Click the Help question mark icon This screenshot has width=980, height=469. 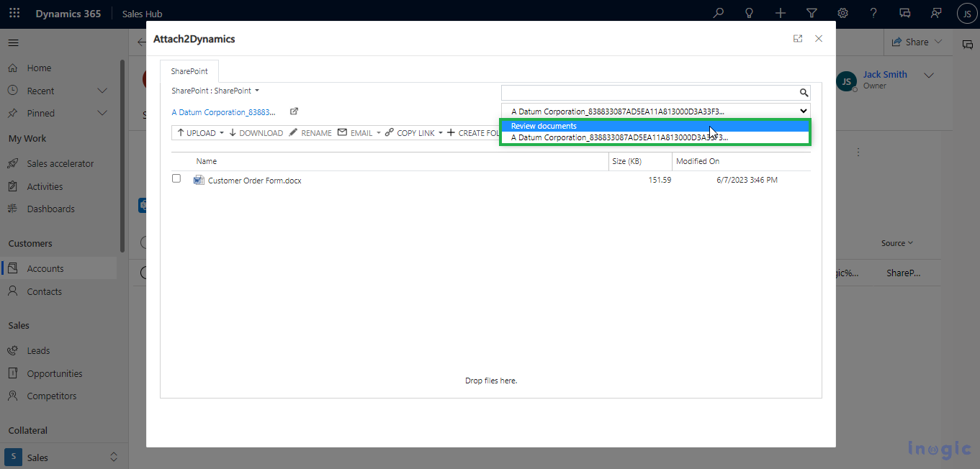click(x=873, y=14)
